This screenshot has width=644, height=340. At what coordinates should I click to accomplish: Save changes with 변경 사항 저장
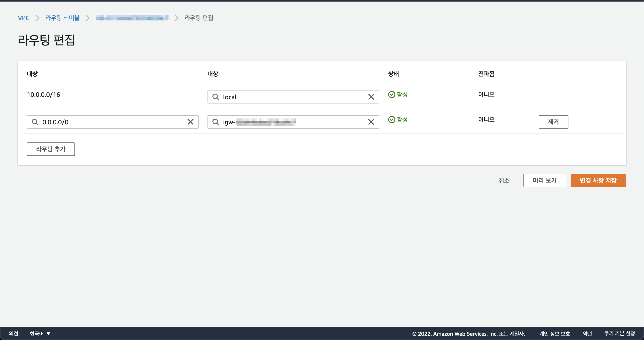598,181
